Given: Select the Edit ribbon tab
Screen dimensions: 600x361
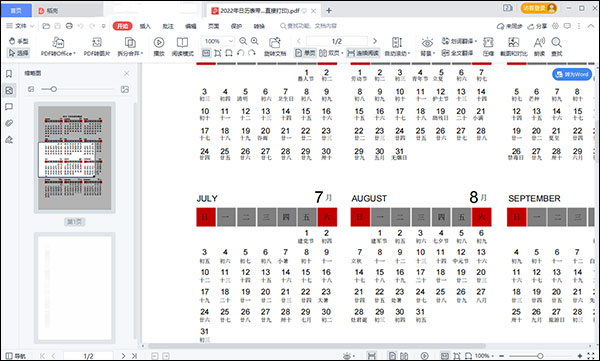Looking at the screenshot, I should 191,26.
